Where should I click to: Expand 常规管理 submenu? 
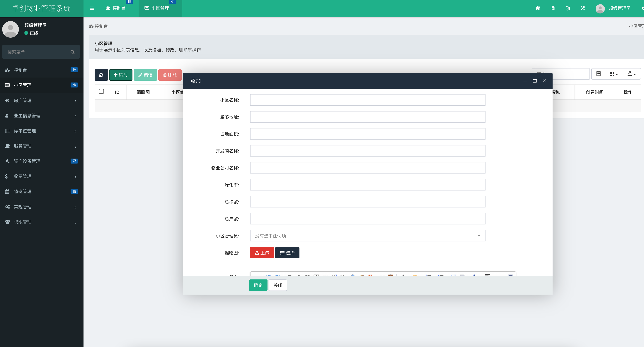pyautogui.click(x=42, y=207)
